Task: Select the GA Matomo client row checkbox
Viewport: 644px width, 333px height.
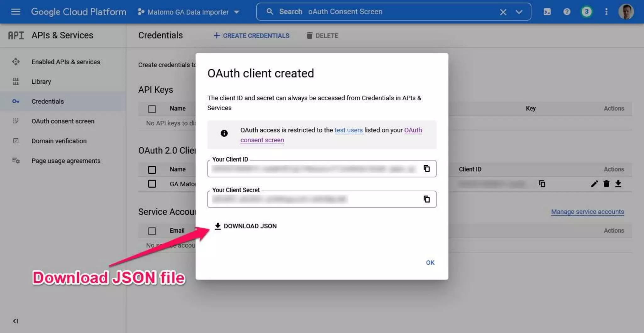Action: click(152, 184)
